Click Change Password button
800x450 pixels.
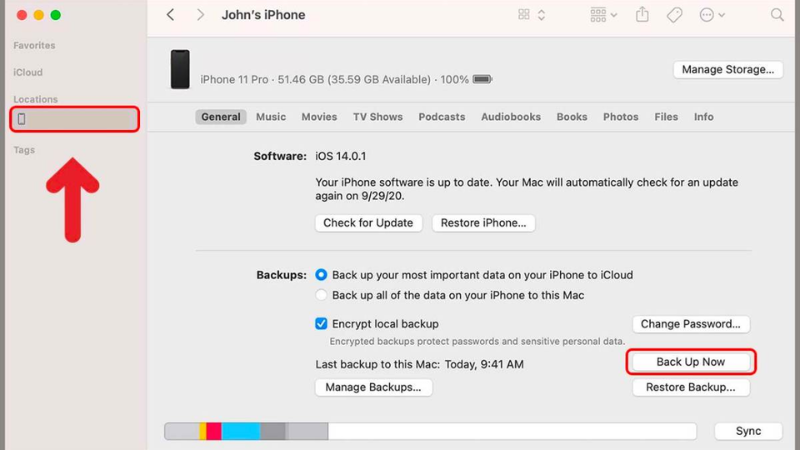(691, 324)
